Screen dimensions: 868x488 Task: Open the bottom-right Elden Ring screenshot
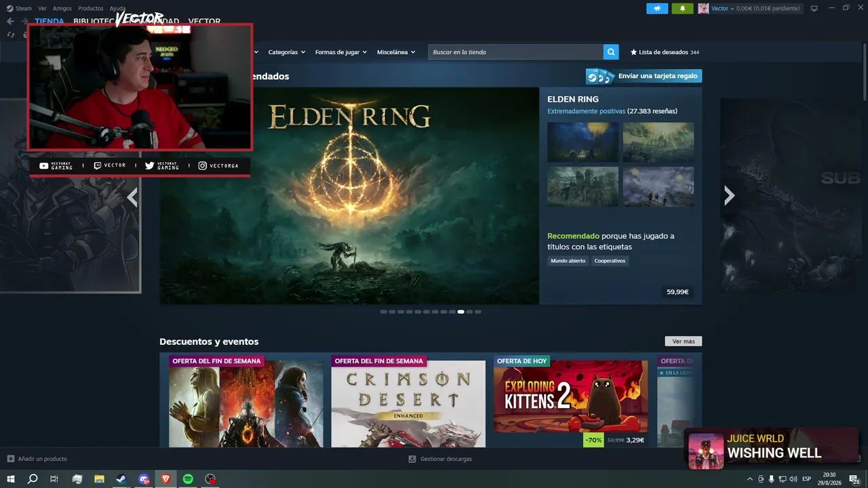[658, 186]
